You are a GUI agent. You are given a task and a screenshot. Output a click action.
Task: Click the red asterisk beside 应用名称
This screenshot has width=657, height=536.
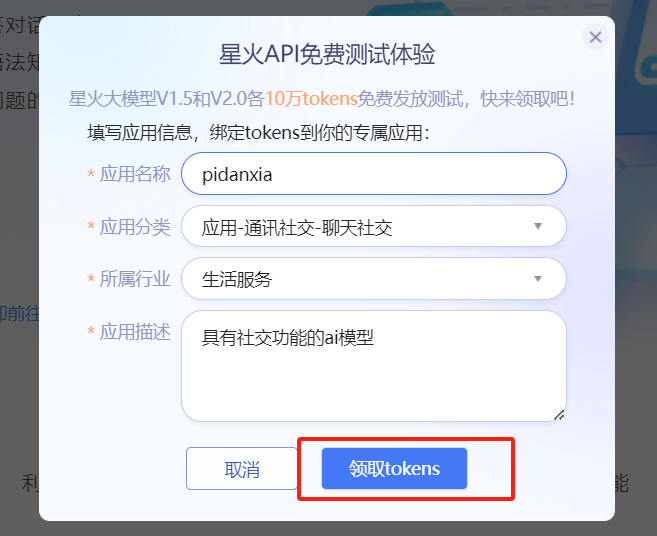[x=91, y=174]
